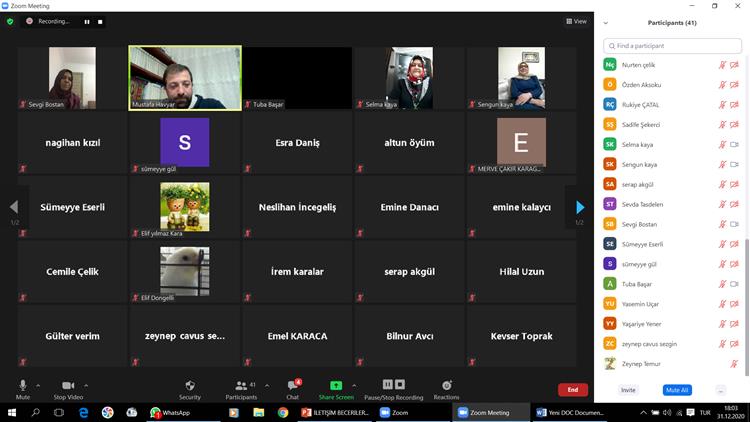Click Invite in participants panel
The image size is (750, 422).
(x=628, y=390)
